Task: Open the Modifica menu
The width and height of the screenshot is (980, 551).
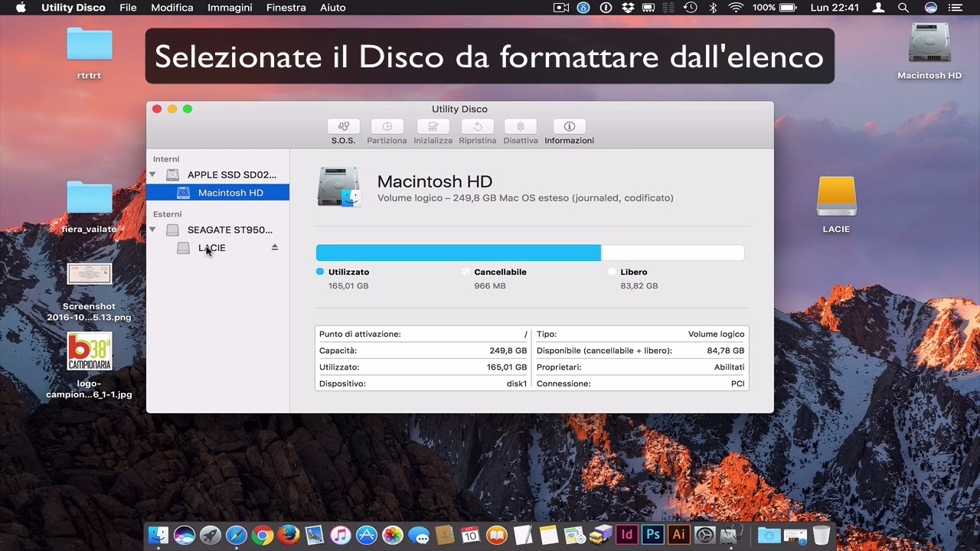Action: click(172, 8)
